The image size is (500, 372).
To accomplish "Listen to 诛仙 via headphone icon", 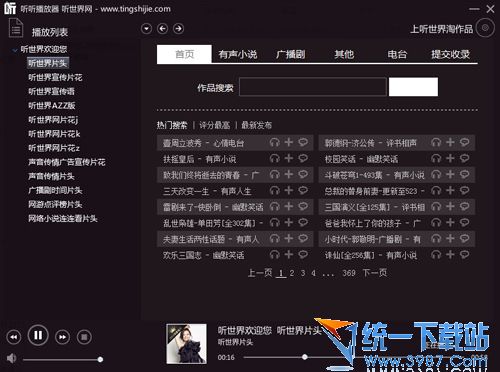I will 436,255.
